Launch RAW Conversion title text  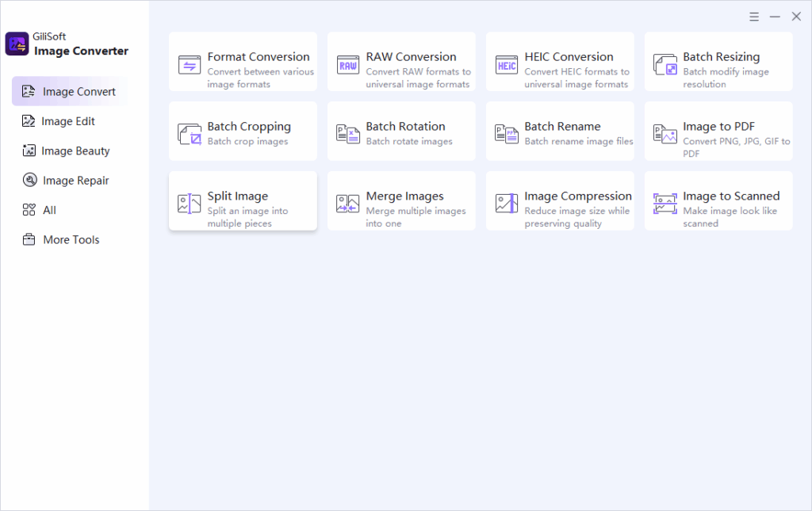(x=412, y=57)
